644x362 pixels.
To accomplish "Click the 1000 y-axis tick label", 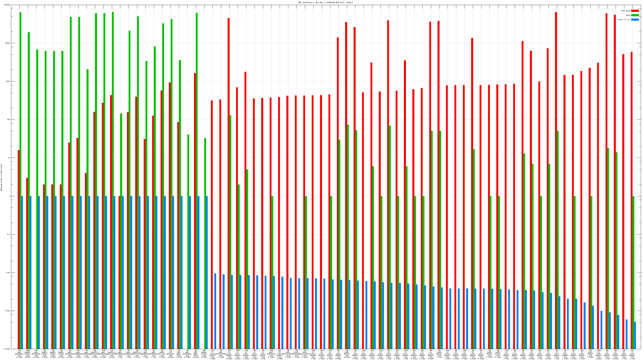I will [8, 81].
